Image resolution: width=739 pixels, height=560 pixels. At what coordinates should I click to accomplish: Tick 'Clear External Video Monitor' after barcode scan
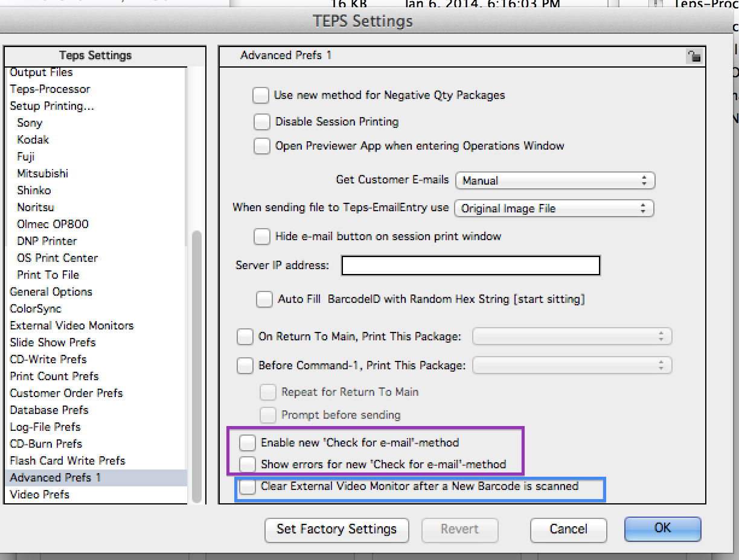click(x=247, y=486)
